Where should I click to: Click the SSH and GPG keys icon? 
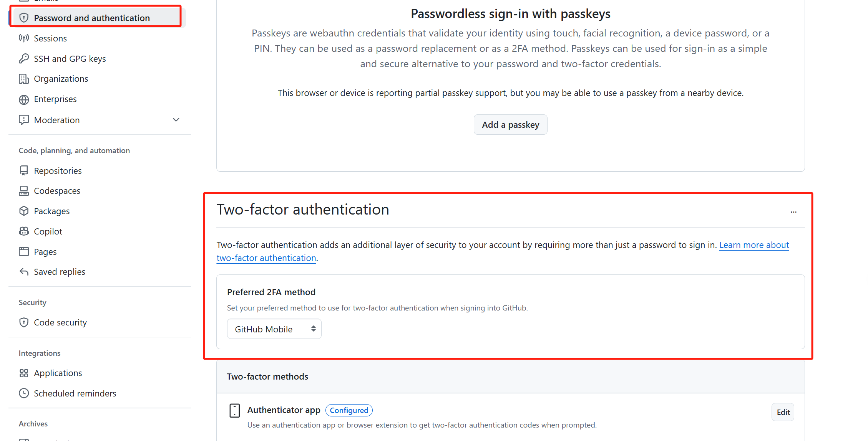24,59
